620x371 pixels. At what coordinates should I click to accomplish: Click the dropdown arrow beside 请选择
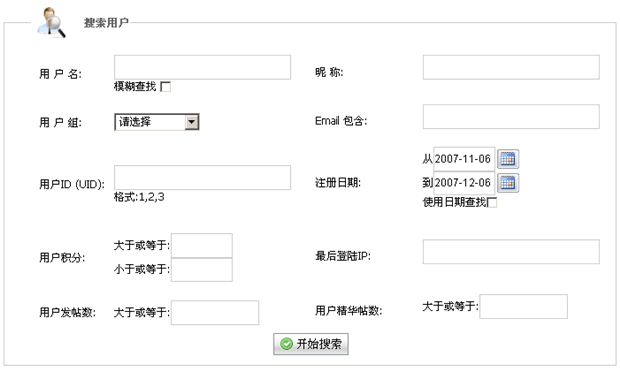point(191,122)
